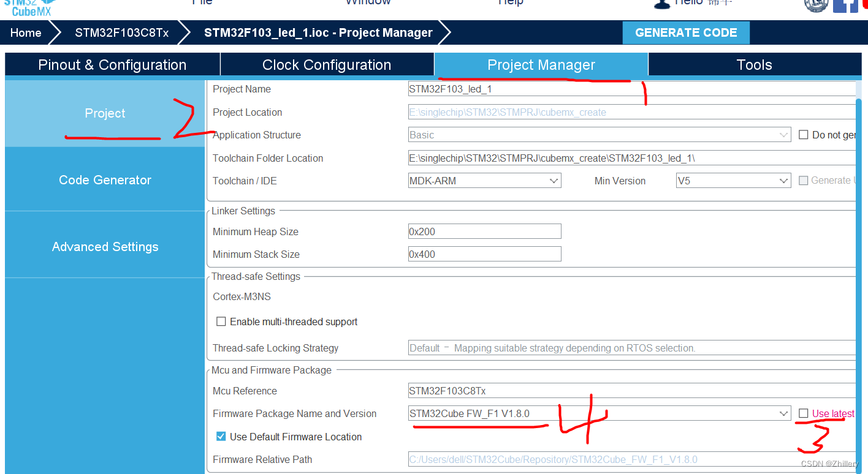
Task: Open the Window menu
Action: [368, 2]
